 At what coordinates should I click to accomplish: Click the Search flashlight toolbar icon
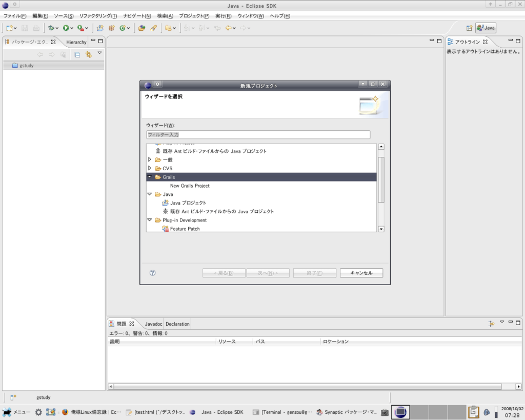point(153,28)
